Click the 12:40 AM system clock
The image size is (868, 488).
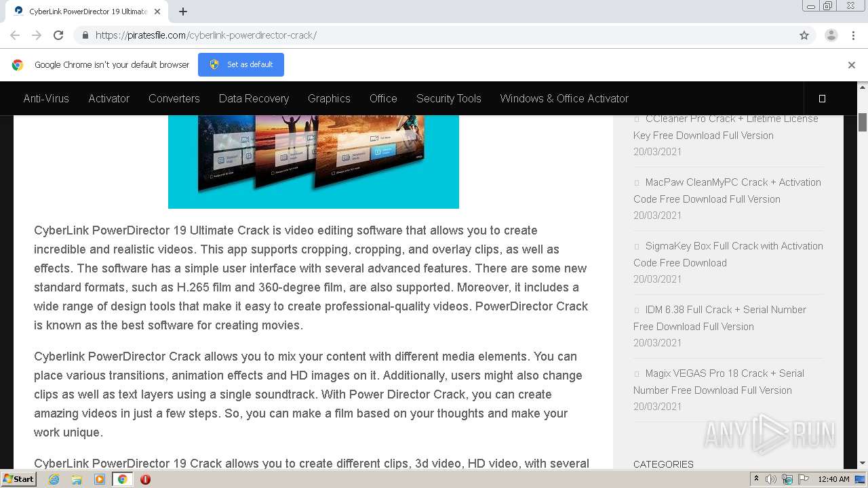[x=833, y=479]
